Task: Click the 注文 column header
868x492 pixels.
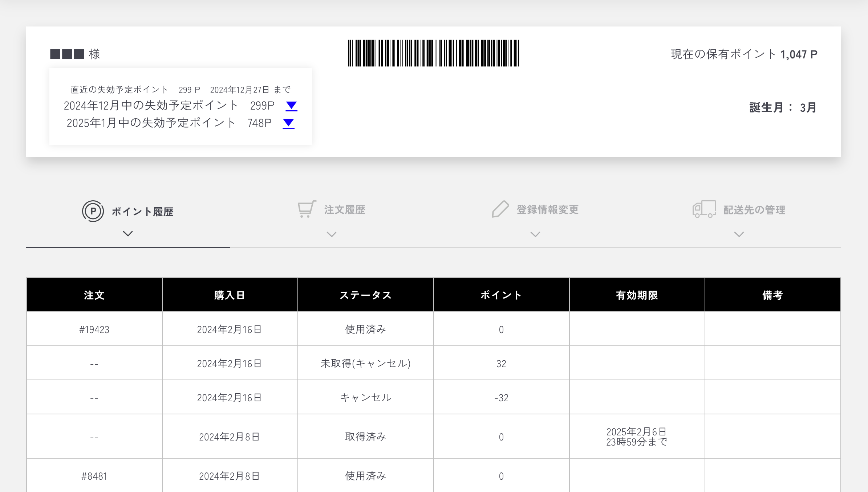Action: [x=94, y=295]
